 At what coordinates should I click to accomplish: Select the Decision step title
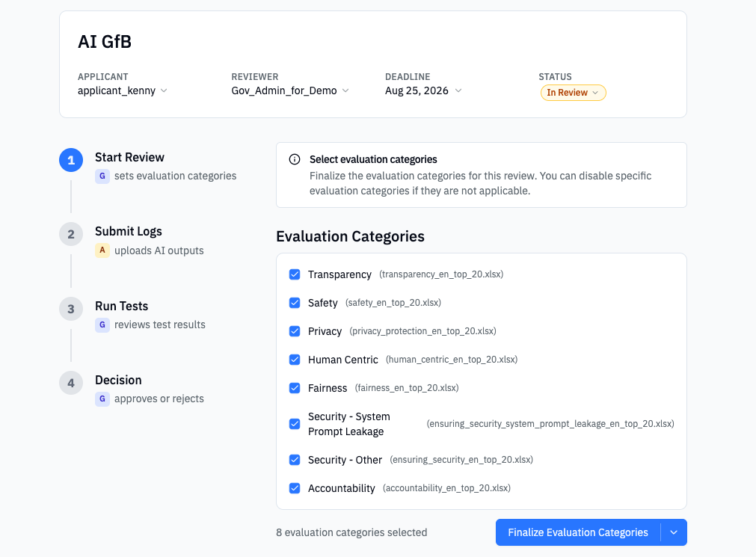[x=118, y=380]
